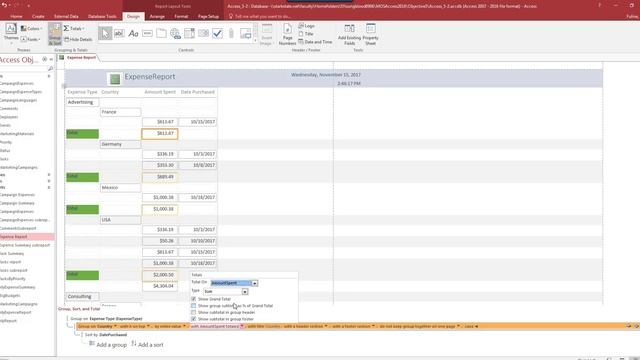Toggle Show subtotal in group footer
Image resolution: width=640 pixels, height=360 pixels.
193,319
